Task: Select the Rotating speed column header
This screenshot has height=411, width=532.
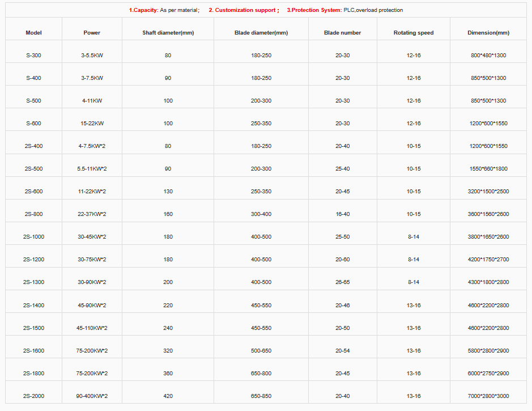Action: coord(413,33)
